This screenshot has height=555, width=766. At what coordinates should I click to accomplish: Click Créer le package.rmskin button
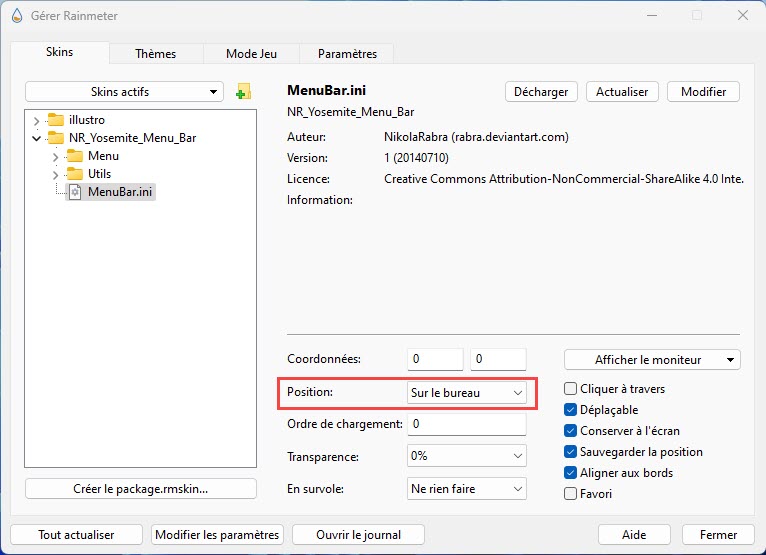[141, 489]
